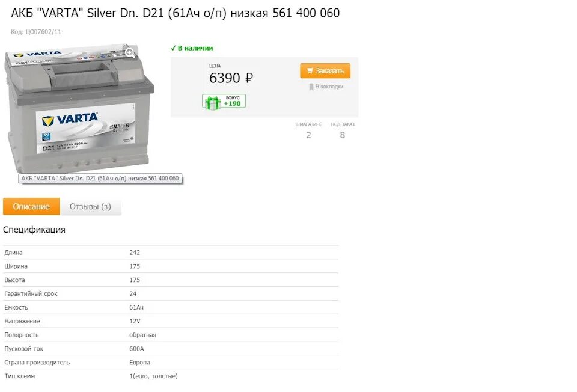Switch to the Отзывы (3) tab
The width and height of the screenshot is (577, 392).
pyautogui.click(x=90, y=206)
